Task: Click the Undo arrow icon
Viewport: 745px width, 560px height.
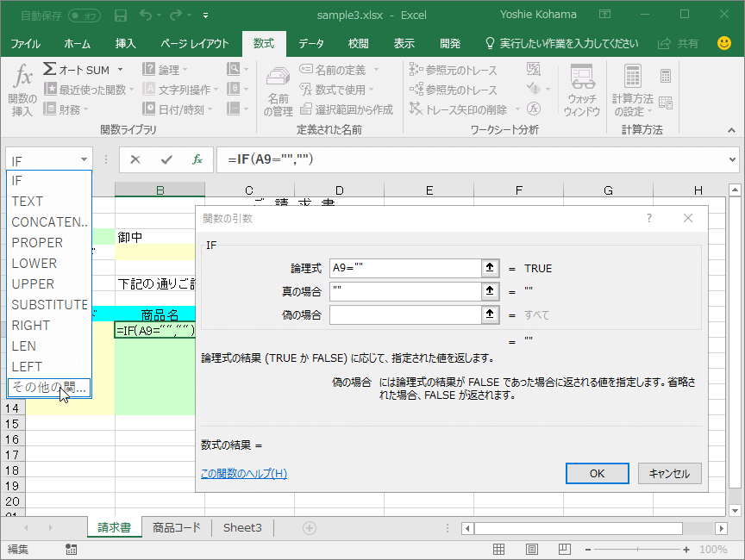Action: [x=146, y=16]
